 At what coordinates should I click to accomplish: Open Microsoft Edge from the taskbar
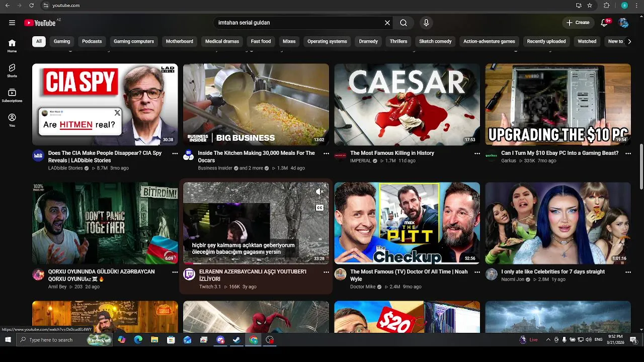(x=138, y=340)
